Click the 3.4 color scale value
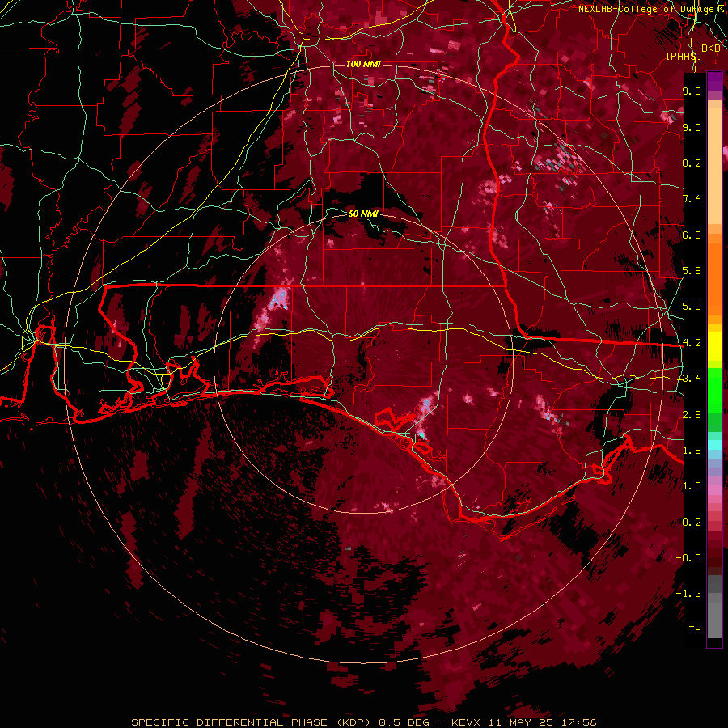This screenshot has height=728, width=728. (692, 379)
